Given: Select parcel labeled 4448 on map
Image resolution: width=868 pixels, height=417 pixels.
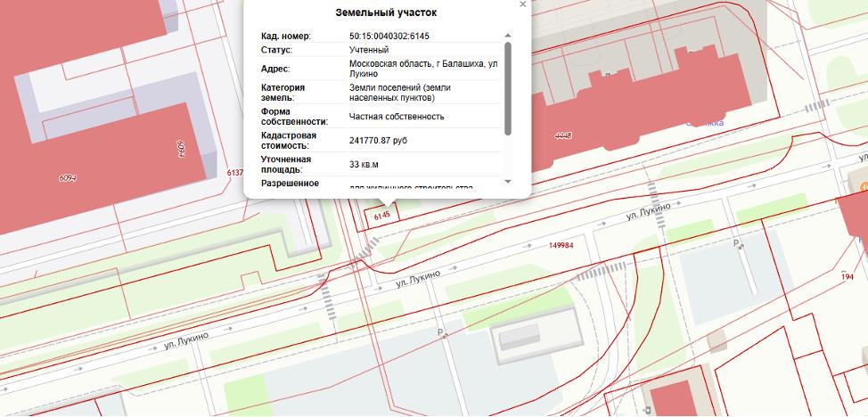Looking at the screenshot, I should pos(562,136).
